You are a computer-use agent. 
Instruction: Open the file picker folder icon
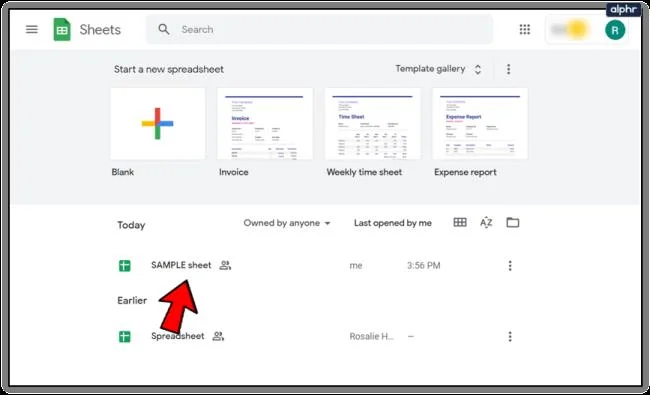513,223
